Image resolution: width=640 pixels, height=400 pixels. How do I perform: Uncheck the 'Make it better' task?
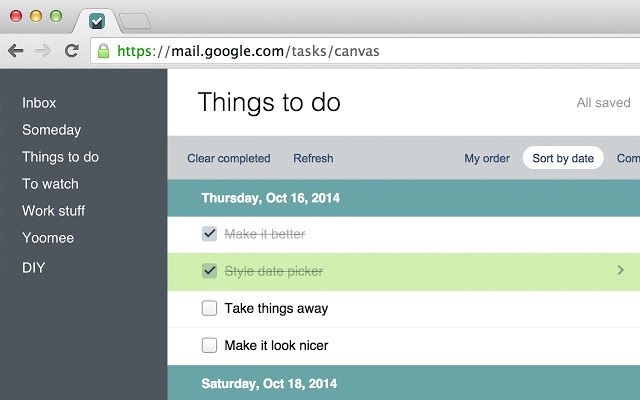[209, 234]
